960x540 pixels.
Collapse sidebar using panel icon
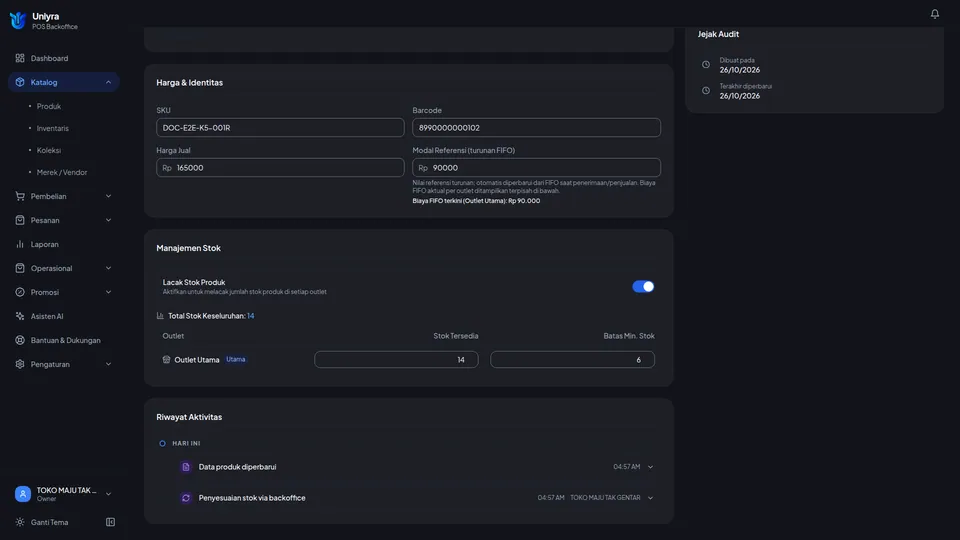110,522
